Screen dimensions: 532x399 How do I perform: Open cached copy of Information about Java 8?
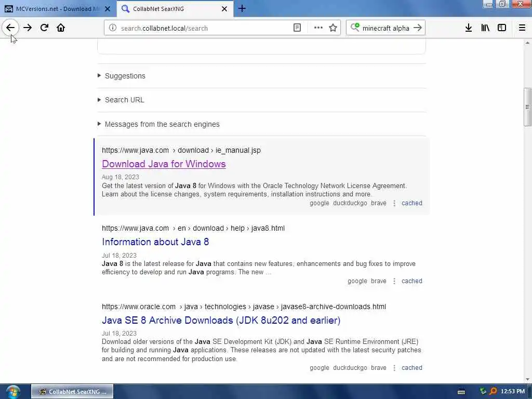412,281
